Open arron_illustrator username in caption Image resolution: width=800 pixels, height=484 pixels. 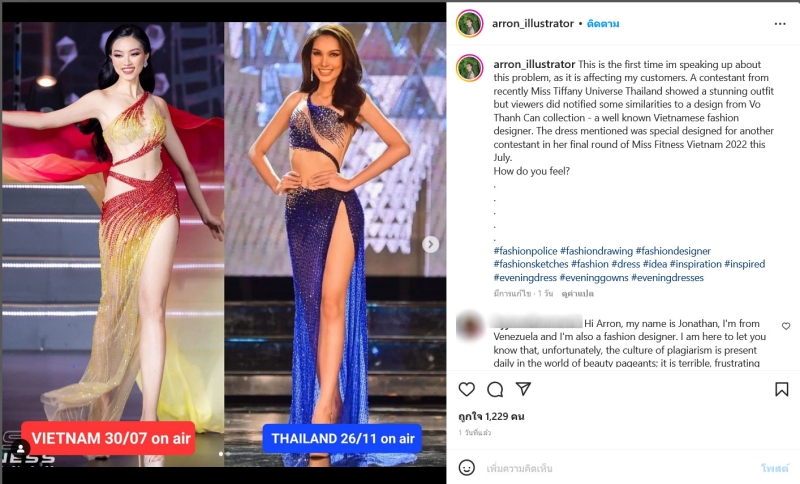click(534, 64)
